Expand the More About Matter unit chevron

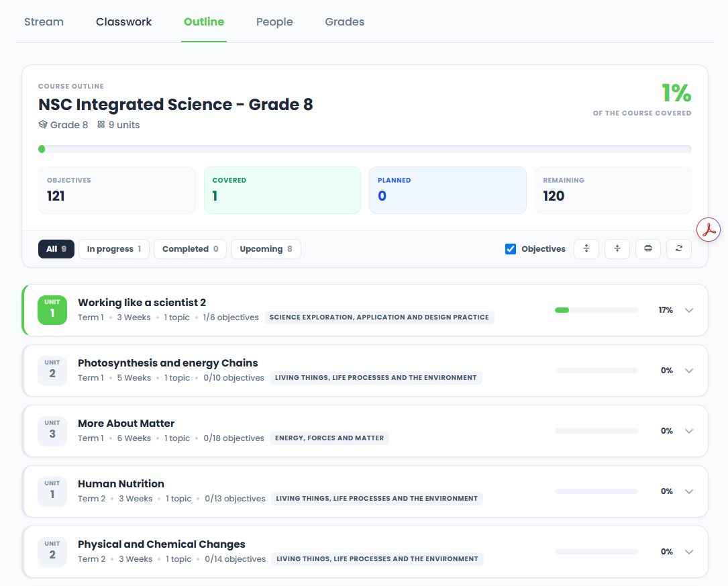coord(689,431)
